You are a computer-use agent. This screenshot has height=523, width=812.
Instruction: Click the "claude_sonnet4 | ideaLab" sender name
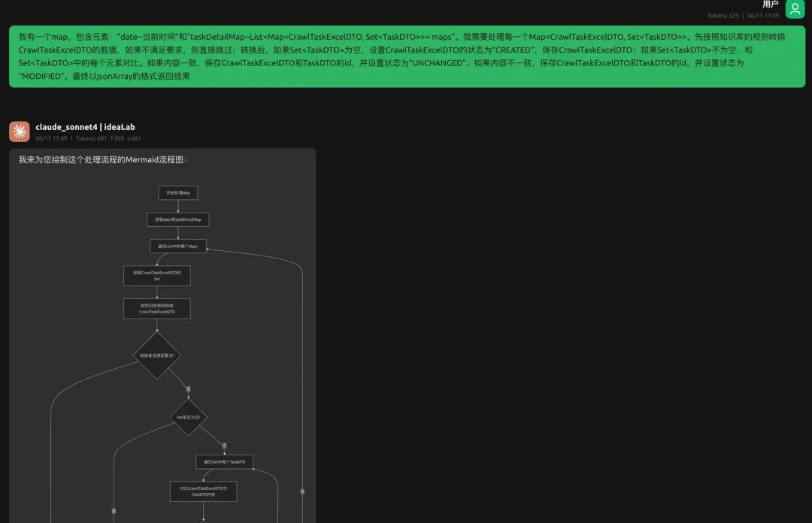tap(85, 127)
